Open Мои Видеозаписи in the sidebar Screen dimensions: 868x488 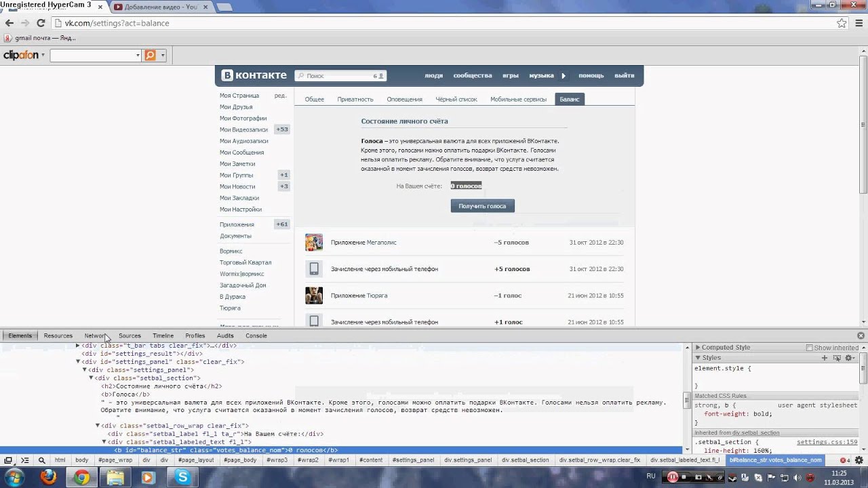click(243, 129)
